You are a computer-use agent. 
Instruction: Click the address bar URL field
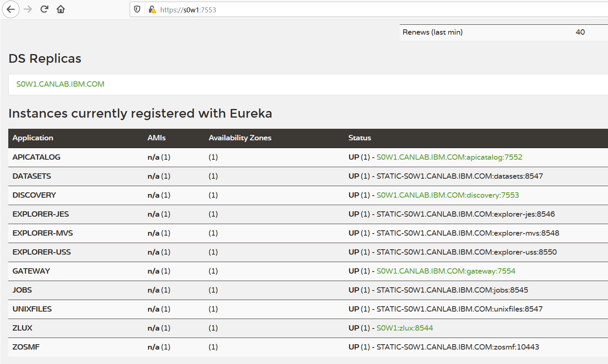coord(330,10)
